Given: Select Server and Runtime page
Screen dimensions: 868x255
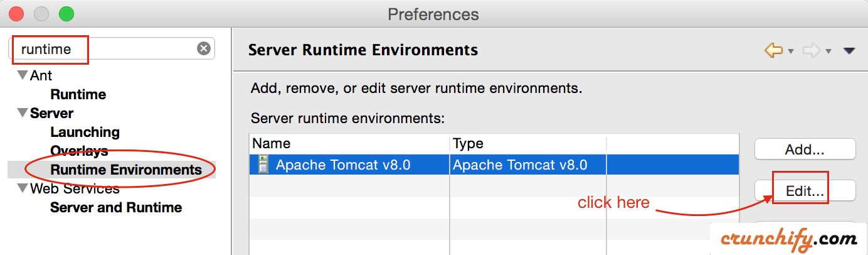Looking at the screenshot, I should (x=116, y=207).
